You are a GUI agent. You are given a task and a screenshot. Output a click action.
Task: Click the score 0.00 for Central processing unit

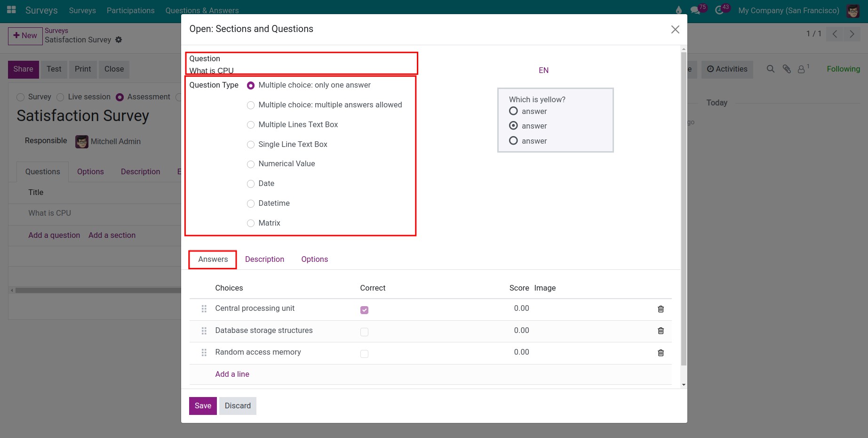coord(521,308)
